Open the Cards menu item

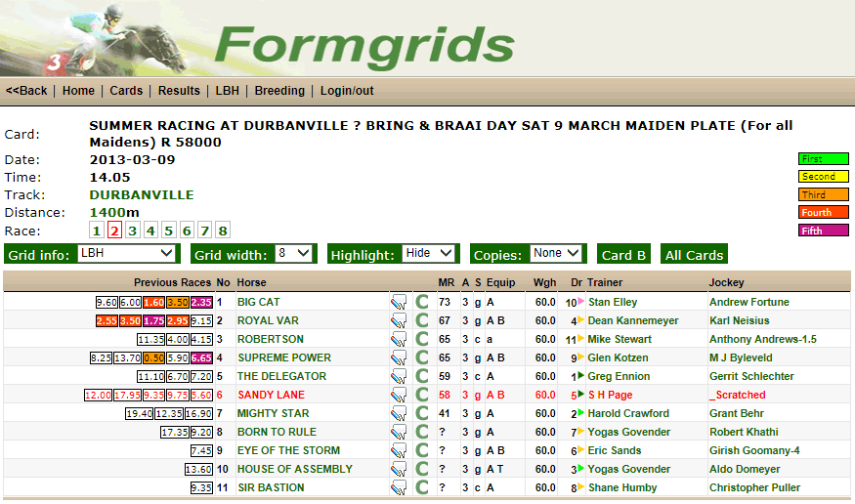126,91
